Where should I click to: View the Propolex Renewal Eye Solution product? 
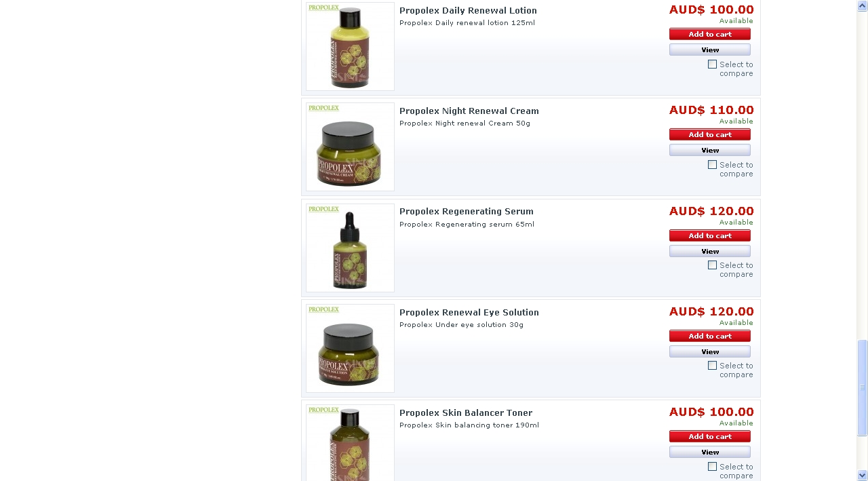pos(710,352)
